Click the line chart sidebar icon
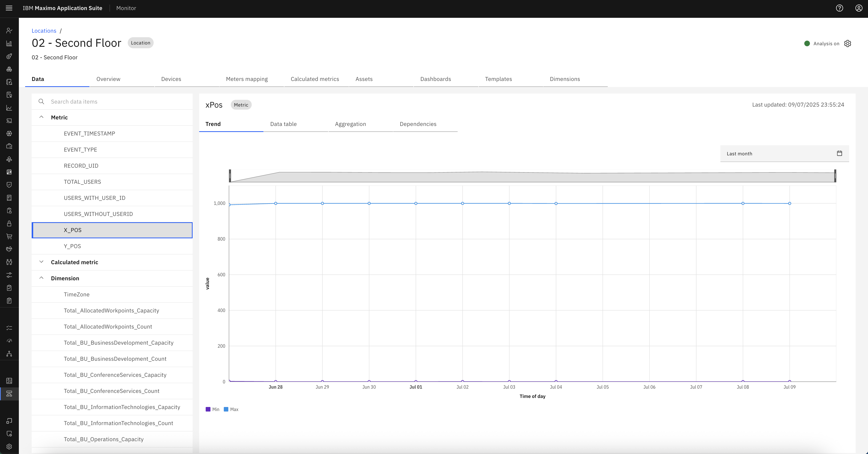Screen dimensions: 868x454 point(9,108)
